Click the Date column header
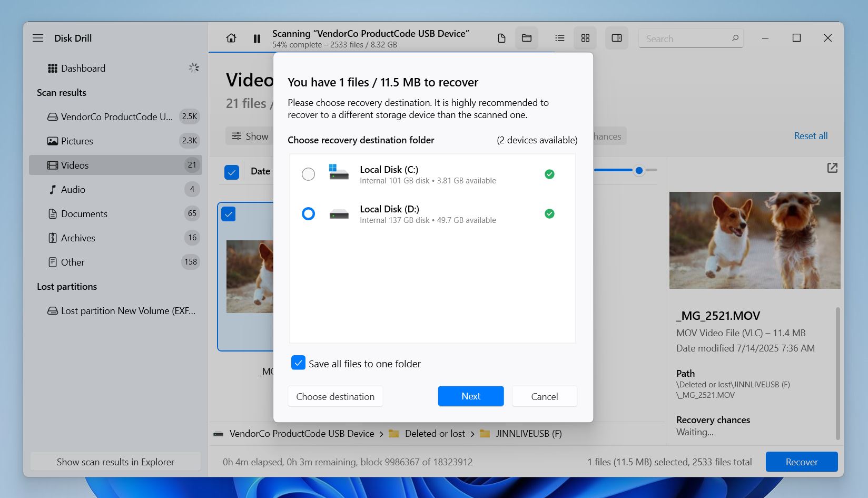This screenshot has height=498, width=868. (260, 171)
